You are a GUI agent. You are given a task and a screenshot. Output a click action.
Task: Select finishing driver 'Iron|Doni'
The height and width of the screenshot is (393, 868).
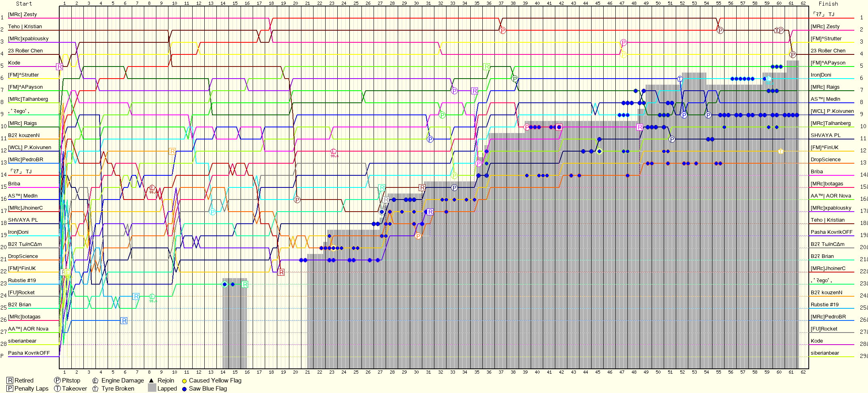click(821, 75)
